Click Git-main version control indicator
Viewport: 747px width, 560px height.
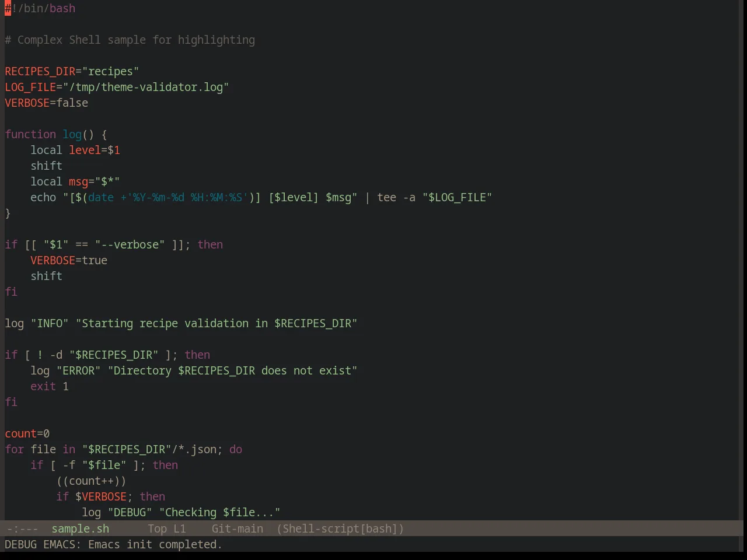(237, 528)
